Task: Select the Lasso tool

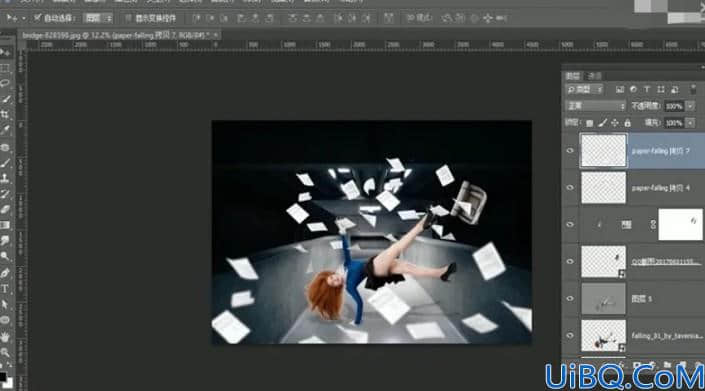Action: 5,83
